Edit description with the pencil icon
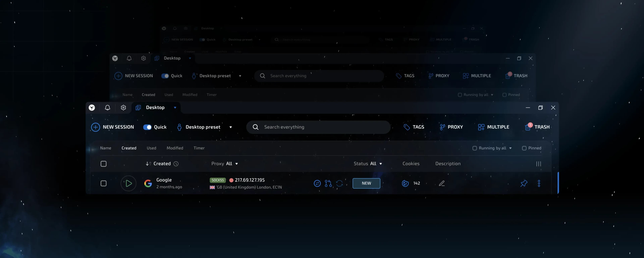Screen dimensions: 644x258 pyautogui.click(x=442, y=183)
